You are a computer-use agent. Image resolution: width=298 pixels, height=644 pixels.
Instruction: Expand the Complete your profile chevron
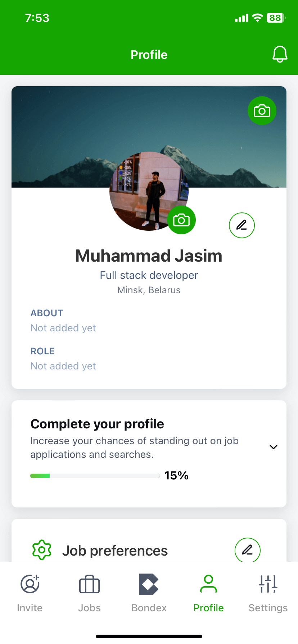pyautogui.click(x=274, y=447)
